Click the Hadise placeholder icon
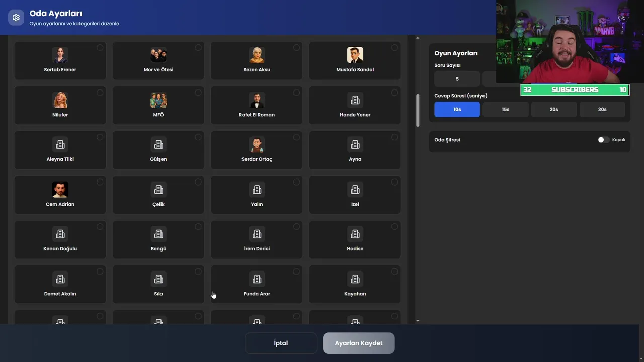The height and width of the screenshot is (362, 644). pos(355,234)
